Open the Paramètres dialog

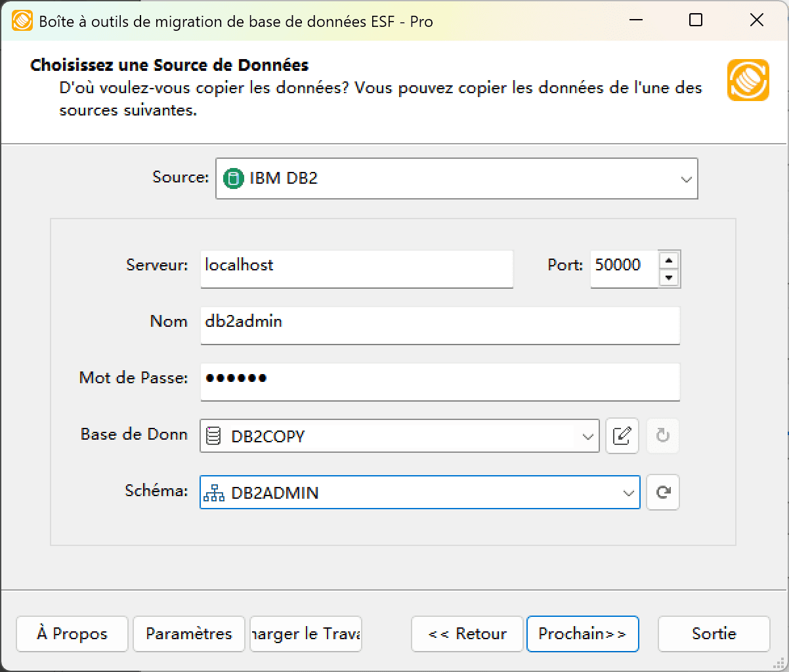188,634
